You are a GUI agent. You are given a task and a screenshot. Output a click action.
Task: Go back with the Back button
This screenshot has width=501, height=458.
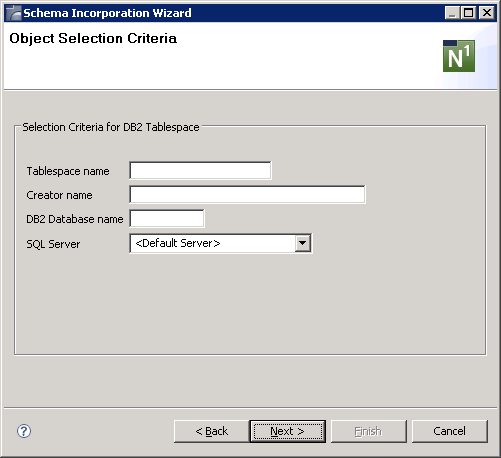tap(212, 431)
